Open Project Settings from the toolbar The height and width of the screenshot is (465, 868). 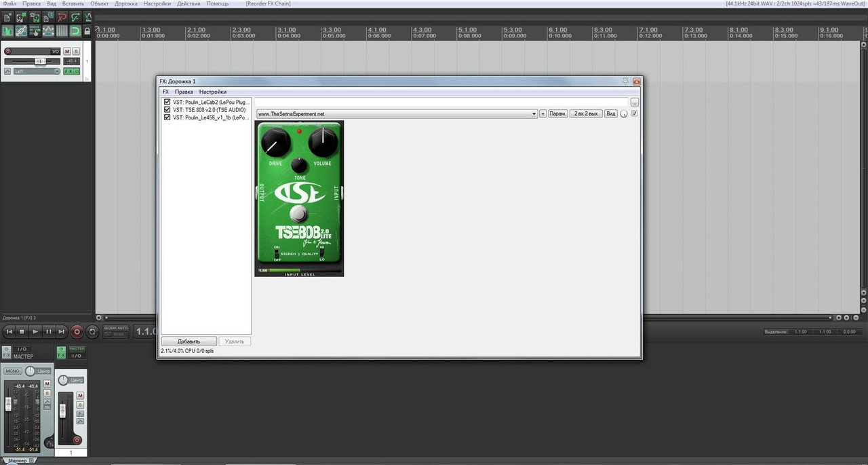tap(48, 17)
